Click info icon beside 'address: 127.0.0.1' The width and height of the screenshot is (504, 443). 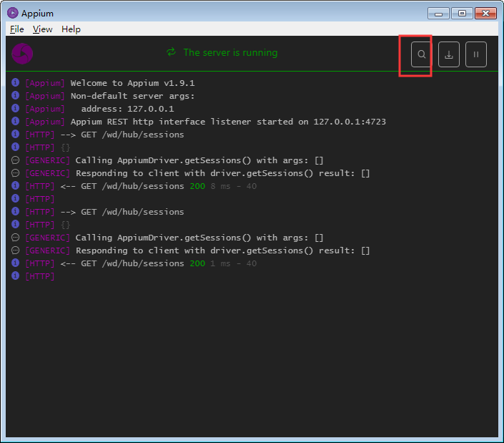15,108
